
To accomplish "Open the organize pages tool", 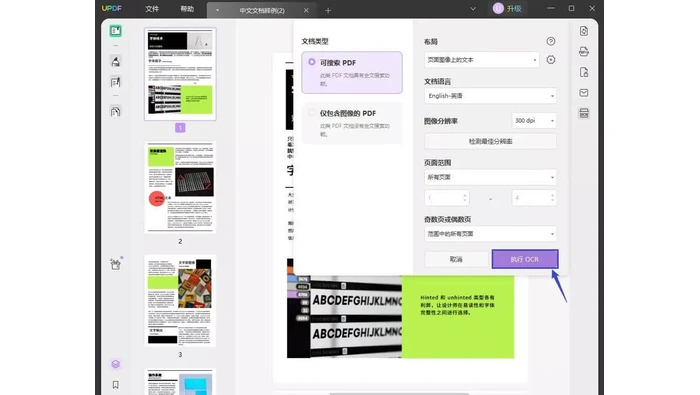I will (116, 111).
